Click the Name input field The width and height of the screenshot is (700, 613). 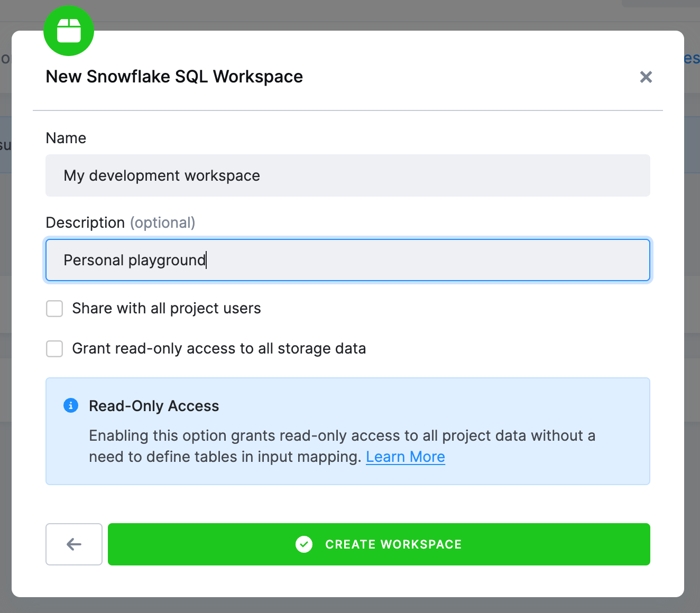point(348,175)
